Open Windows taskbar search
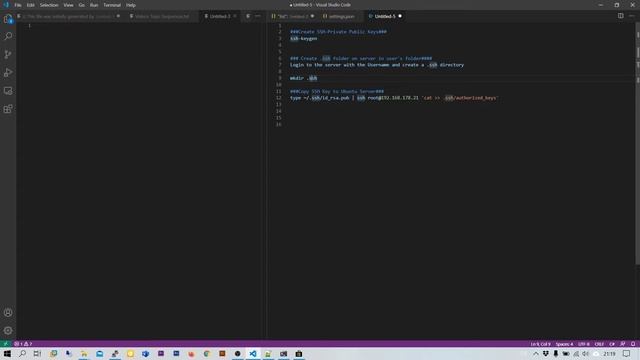This screenshot has width=640, height=360. [22, 353]
